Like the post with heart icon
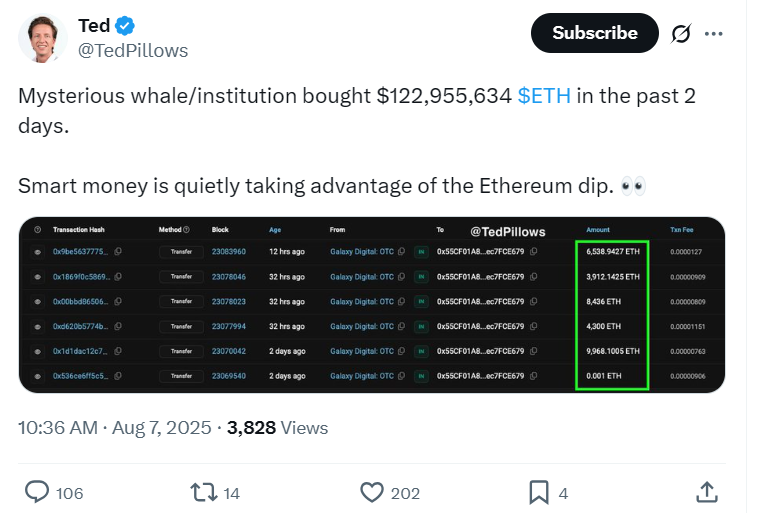This screenshot has height=513, width=763. (x=372, y=492)
